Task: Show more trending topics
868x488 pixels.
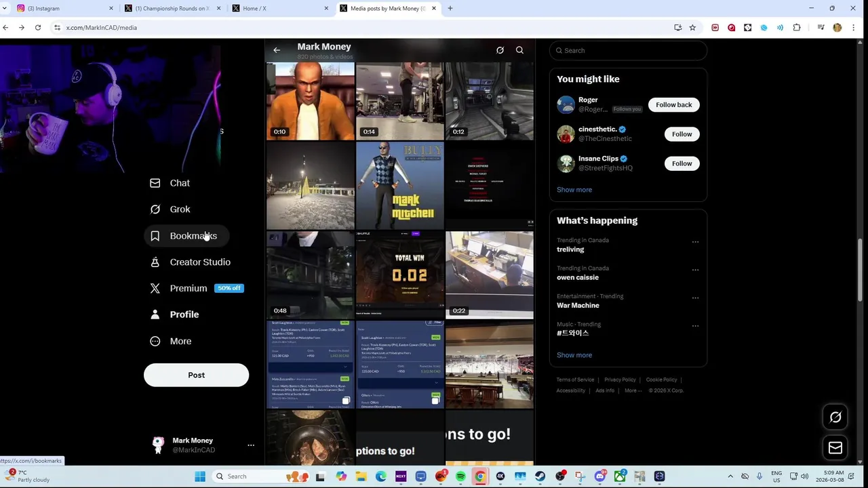Action: click(574, 355)
